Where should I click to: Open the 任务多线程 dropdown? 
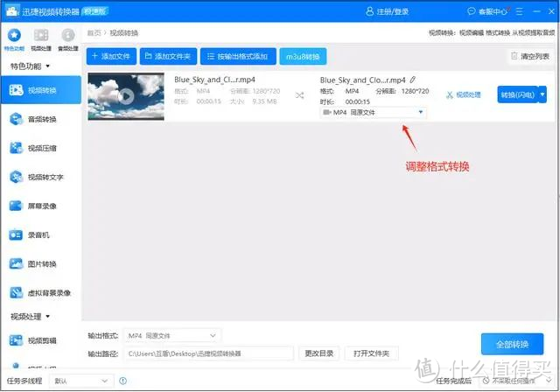tap(81, 381)
